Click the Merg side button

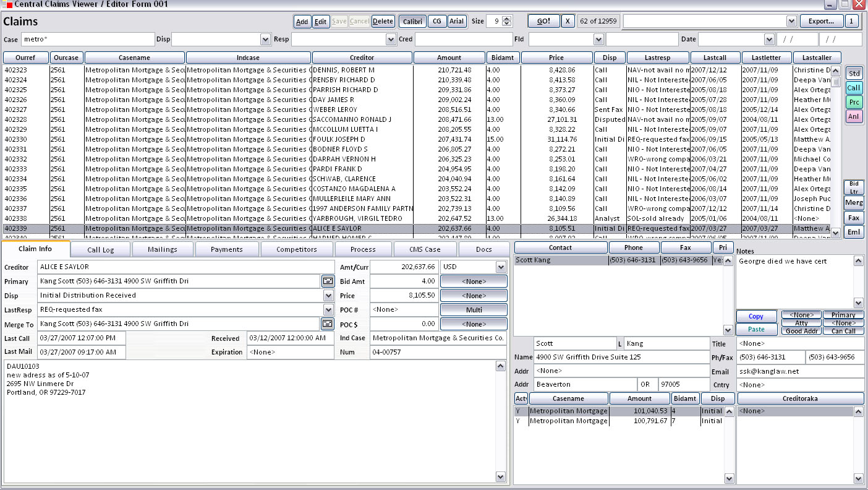(854, 203)
